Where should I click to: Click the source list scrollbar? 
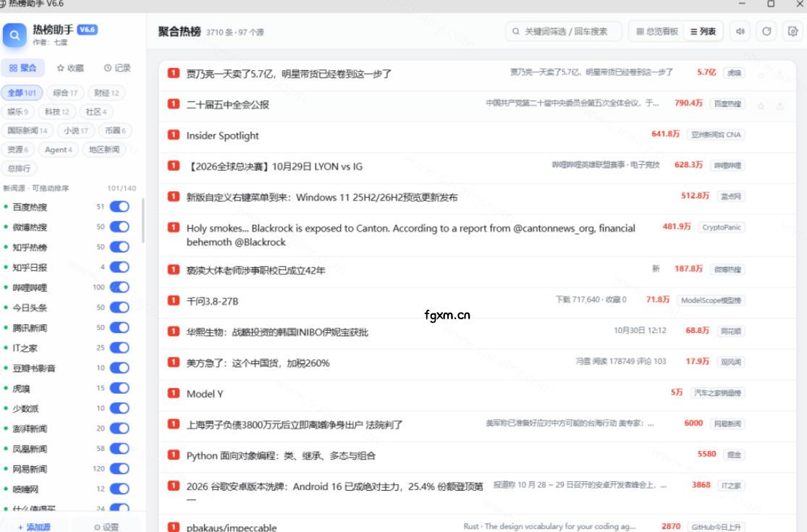click(x=143, y=221)
